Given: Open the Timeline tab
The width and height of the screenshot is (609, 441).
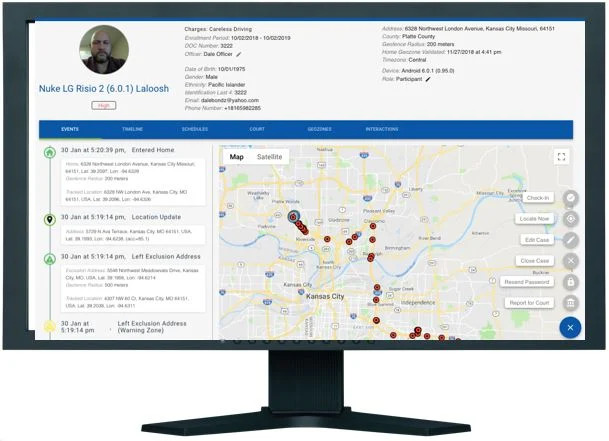Looking at the screenshot, I should [132, 129].
